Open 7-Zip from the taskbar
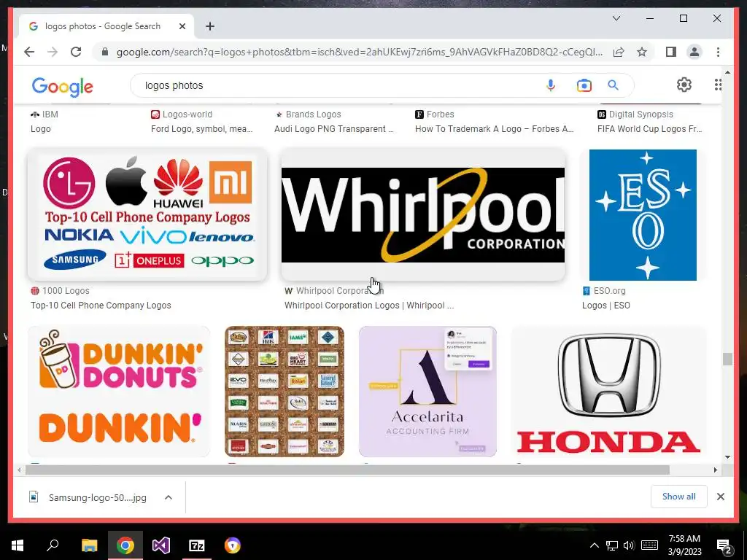Viewport: 747px width, 560px height. (197, 545)
